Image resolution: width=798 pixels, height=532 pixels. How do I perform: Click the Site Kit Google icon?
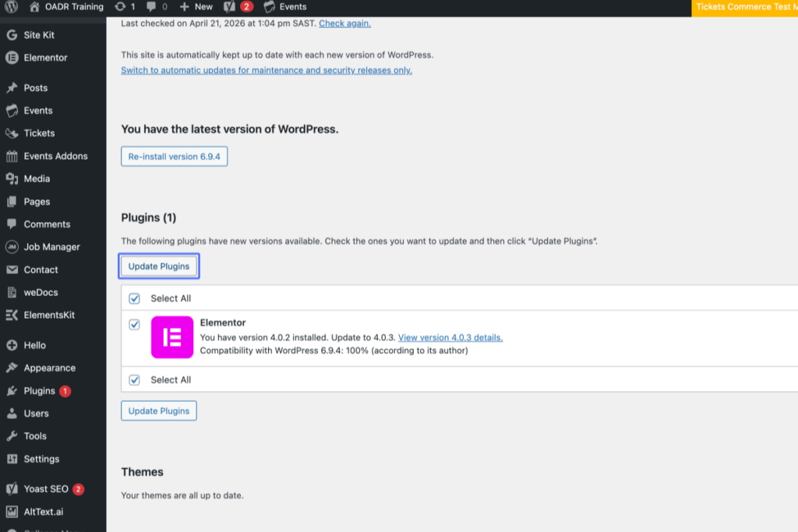tap(12, 35)
